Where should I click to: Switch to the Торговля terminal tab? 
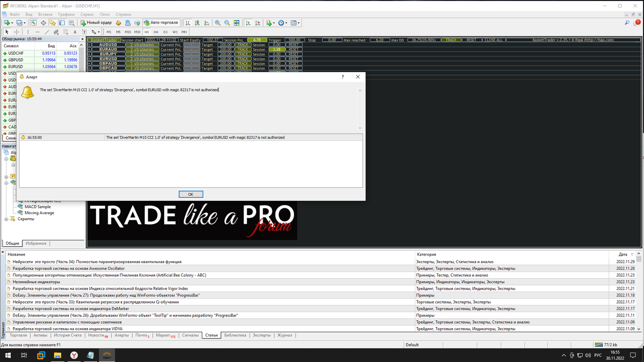tap(18, 336)
